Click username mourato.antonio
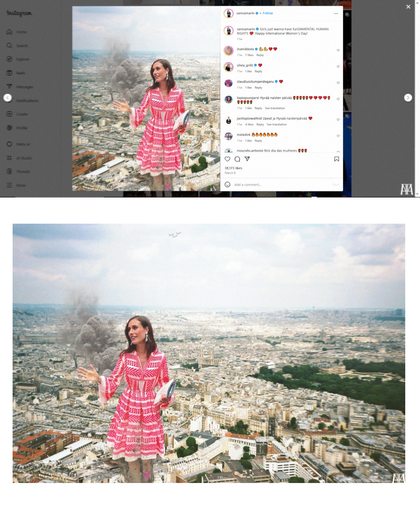 click(250, 151)
